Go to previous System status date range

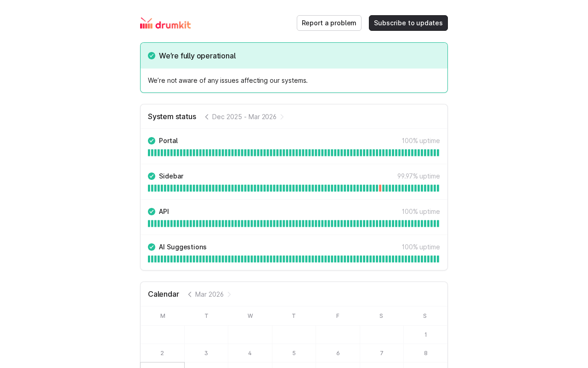pyautogui.click(x=207, y=117)
